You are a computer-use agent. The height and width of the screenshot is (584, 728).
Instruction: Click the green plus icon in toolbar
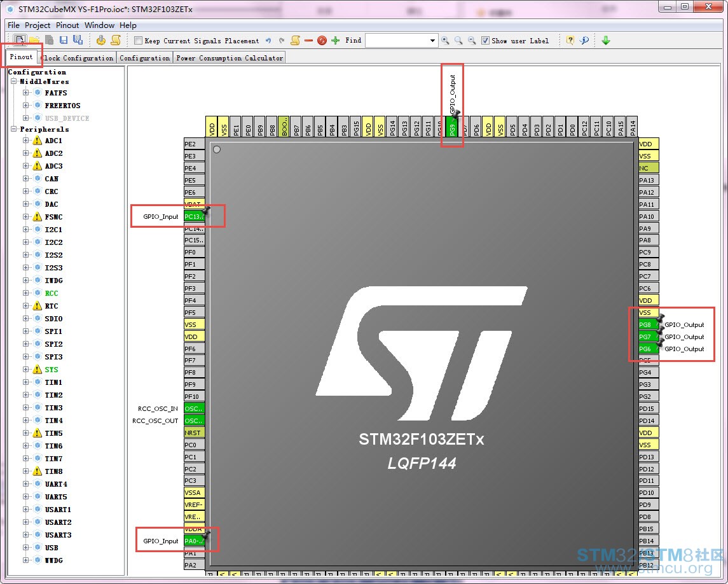335,41
